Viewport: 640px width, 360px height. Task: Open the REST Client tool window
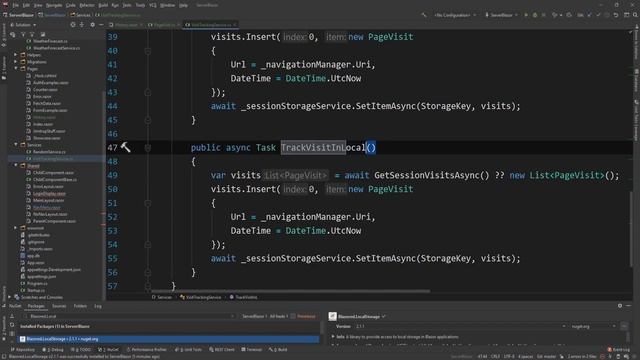pyautogui.click(x=222, y=349)
